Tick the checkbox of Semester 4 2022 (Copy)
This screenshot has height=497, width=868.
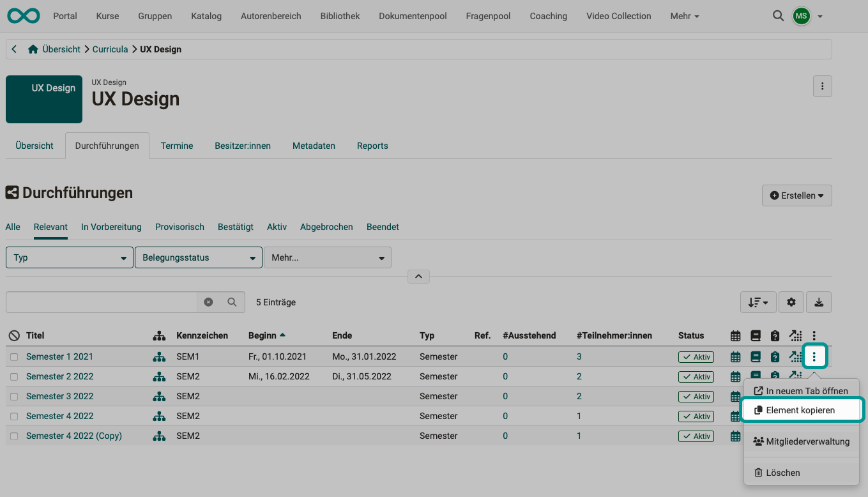pos(14,436)
